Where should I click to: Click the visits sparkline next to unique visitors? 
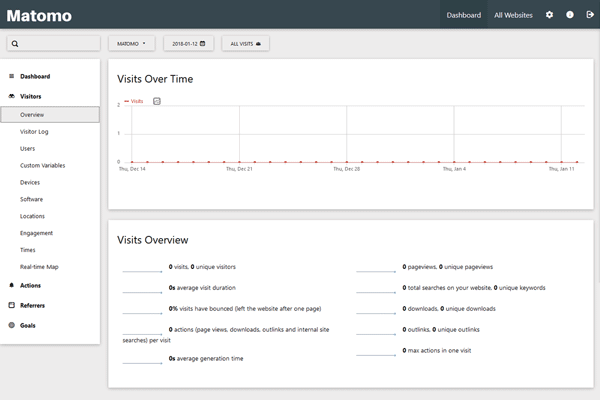point(142,268)
